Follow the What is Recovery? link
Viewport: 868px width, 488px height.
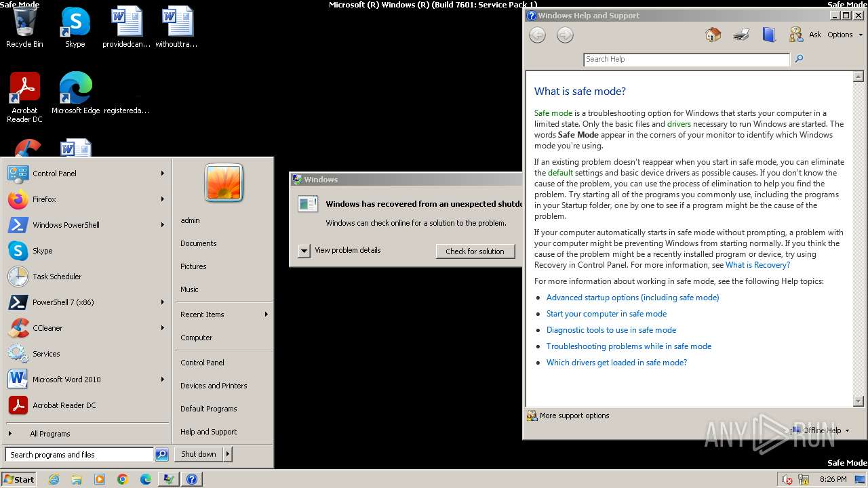[x=757, y=265]
